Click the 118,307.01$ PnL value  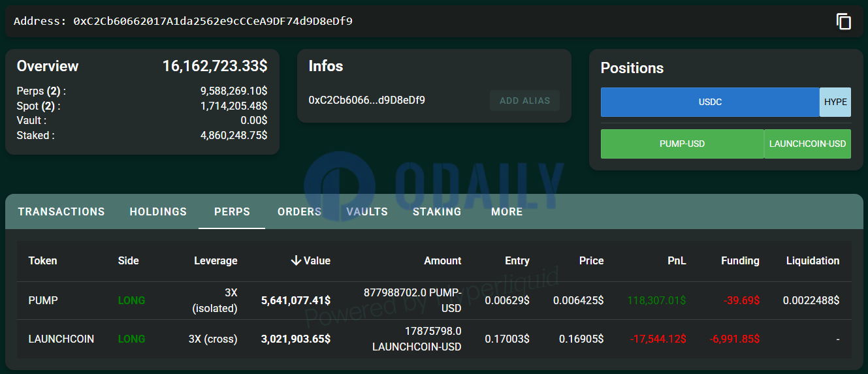(656, 300)
